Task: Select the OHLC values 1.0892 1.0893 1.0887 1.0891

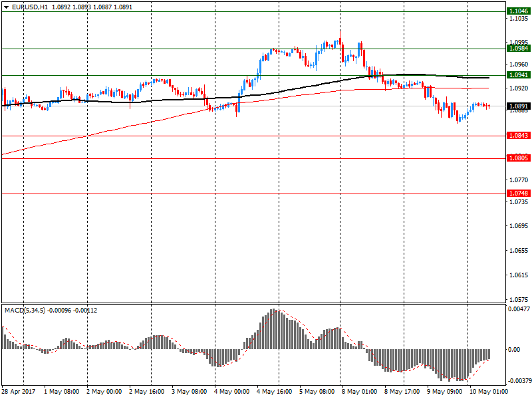Action: 92,7
